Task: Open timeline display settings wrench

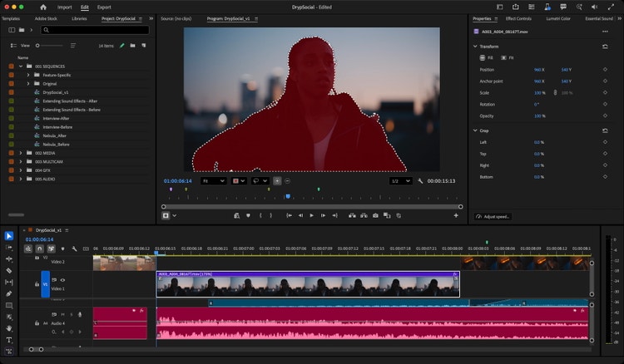Action: 74,248
